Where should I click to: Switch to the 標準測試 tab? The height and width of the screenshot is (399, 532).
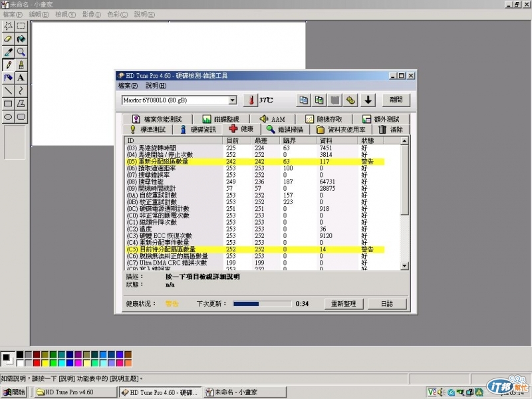click(x=148, y=129)
